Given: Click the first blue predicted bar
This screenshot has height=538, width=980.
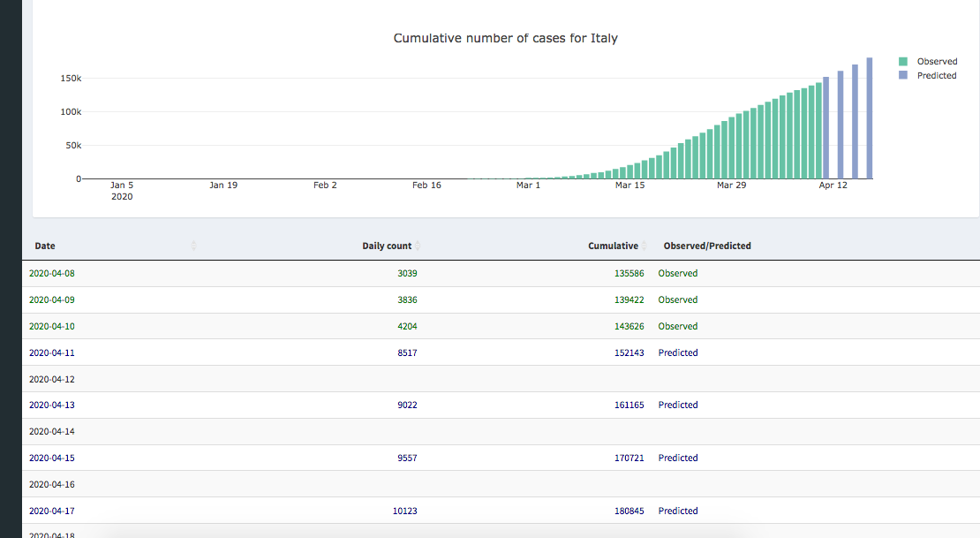Looking at the screenshot, I should click(x=826, y=129).
